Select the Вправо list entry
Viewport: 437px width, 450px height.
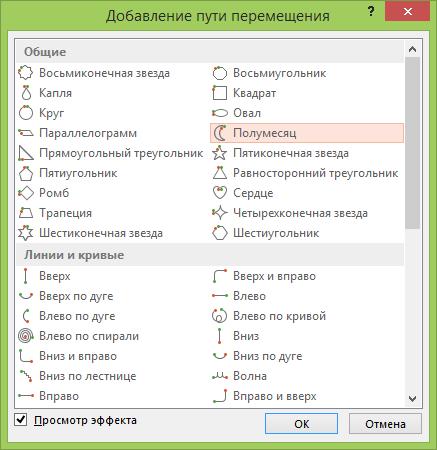click(59, 396)
